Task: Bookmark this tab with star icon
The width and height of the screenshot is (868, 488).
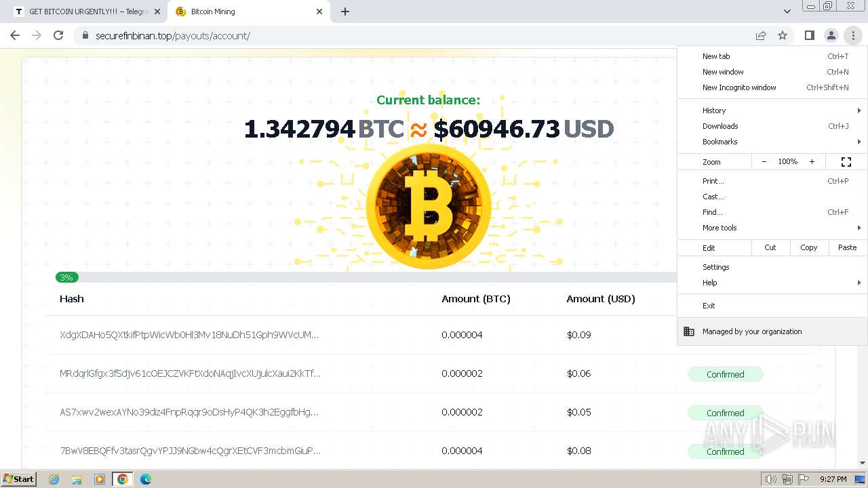Action: (783, 35)
